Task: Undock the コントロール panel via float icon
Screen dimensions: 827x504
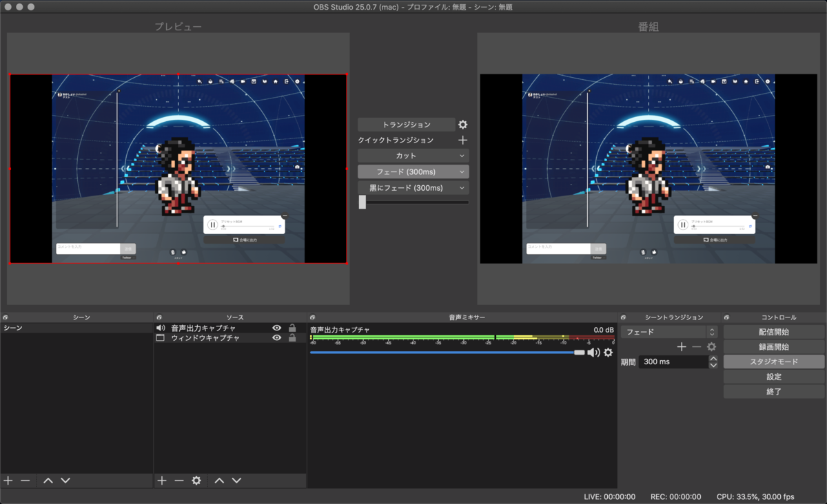Action: click(727, 317)
